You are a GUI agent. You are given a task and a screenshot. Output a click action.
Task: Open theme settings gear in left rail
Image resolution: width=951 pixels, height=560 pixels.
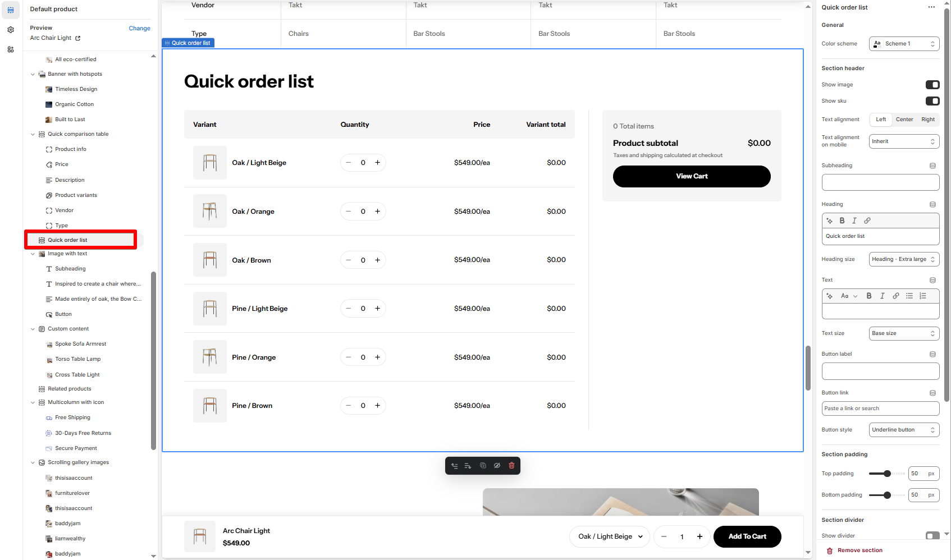click(x=11, y=30)
